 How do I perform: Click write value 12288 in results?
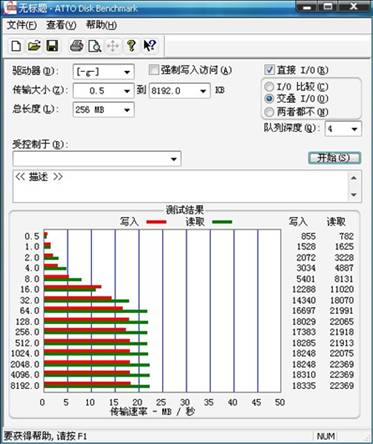pos(304,289)
